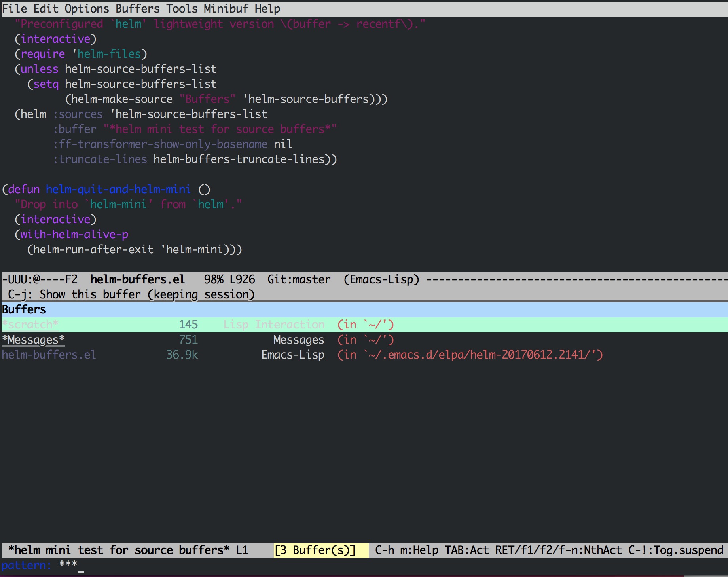Click the :ff-transformer-show-only-basename keyword
Viewport: 728px width, 577px height.
tap(160, 144)
